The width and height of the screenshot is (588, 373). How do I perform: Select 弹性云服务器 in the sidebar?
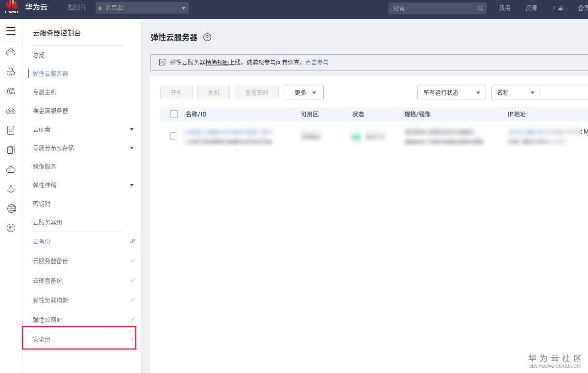tap(50, 73)
